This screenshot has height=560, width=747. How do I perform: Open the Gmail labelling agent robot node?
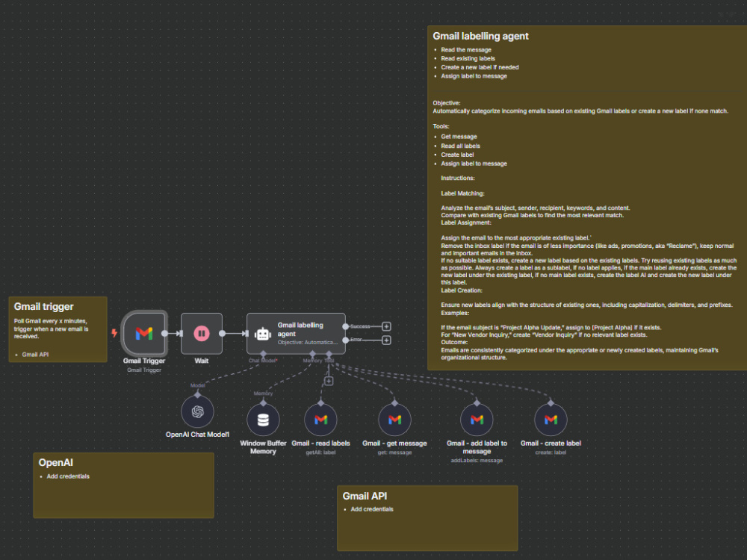[x=296, y=333]
